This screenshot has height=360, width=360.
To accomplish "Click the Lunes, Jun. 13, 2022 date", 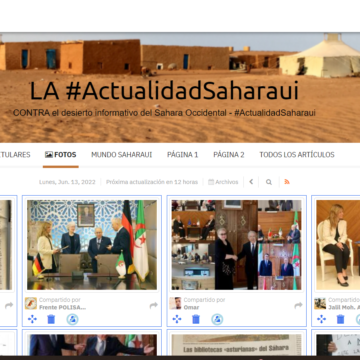I will [x=67, y=182].
